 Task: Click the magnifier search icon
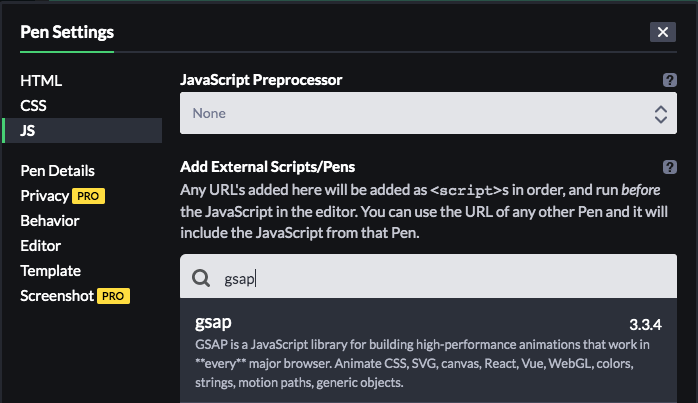tap(200, 278)
